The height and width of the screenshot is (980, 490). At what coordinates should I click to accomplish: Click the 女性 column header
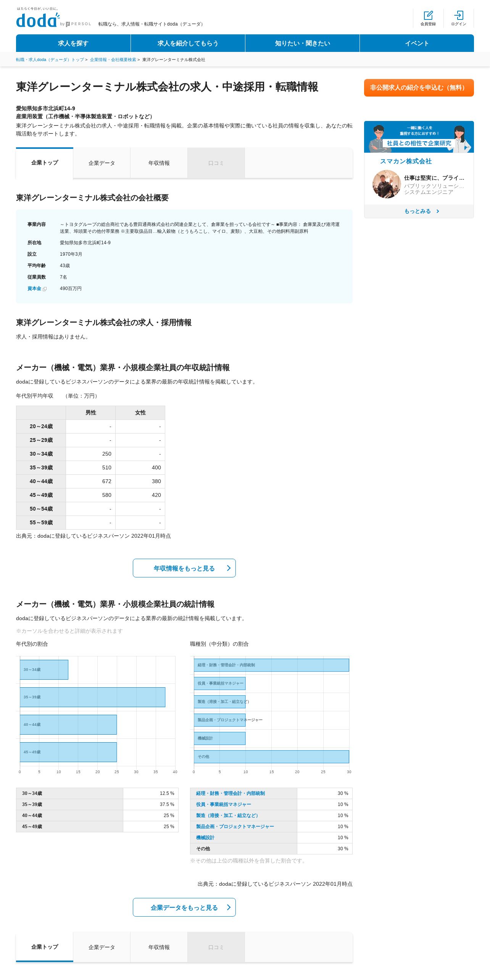[x=140, y=413]
